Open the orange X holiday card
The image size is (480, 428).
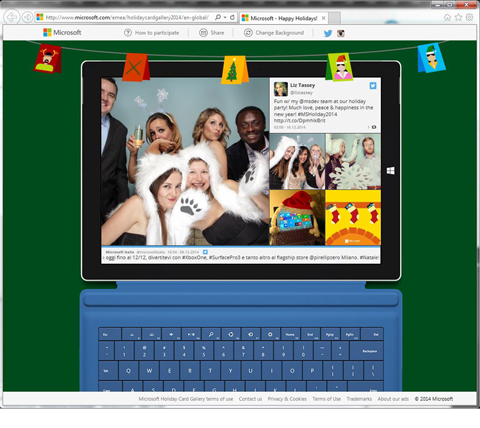(135, 67)
